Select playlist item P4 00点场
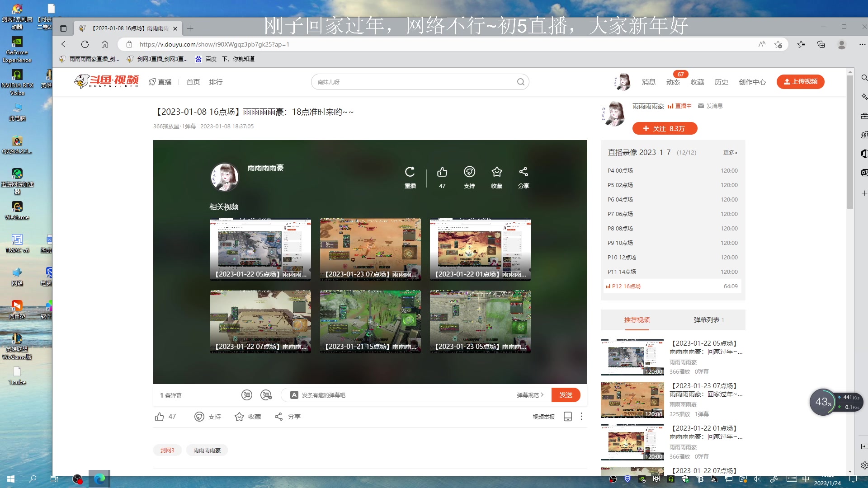The image size is (868, 488). click(x=673, y=170)
